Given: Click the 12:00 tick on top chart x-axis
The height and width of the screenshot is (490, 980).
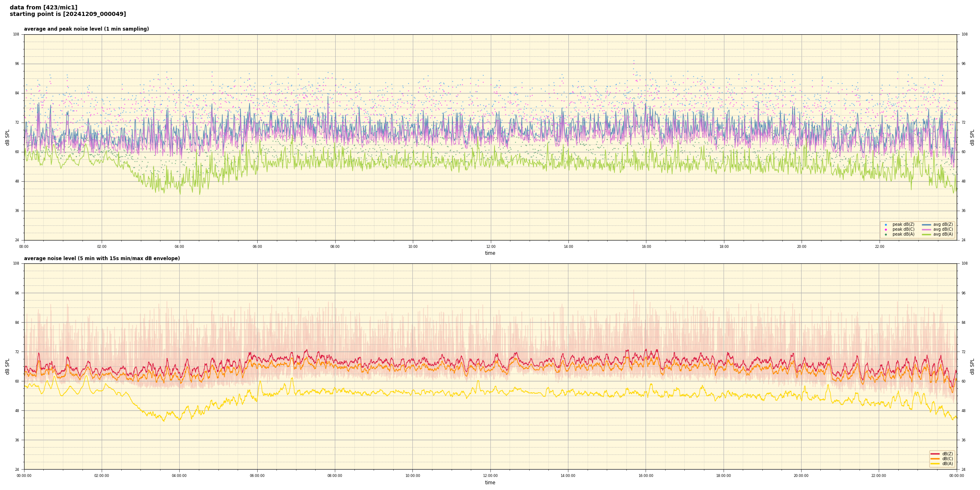Looking at the screenshot, I should [x=490, y=247].
